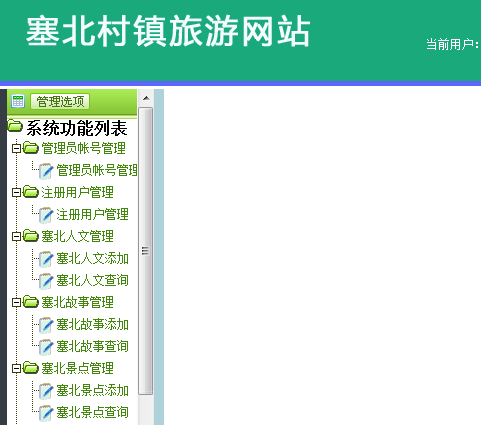Click folder icon of 塞北故事管理 group
The height and width of the screenshot is (425, 481).
(31, 301)
